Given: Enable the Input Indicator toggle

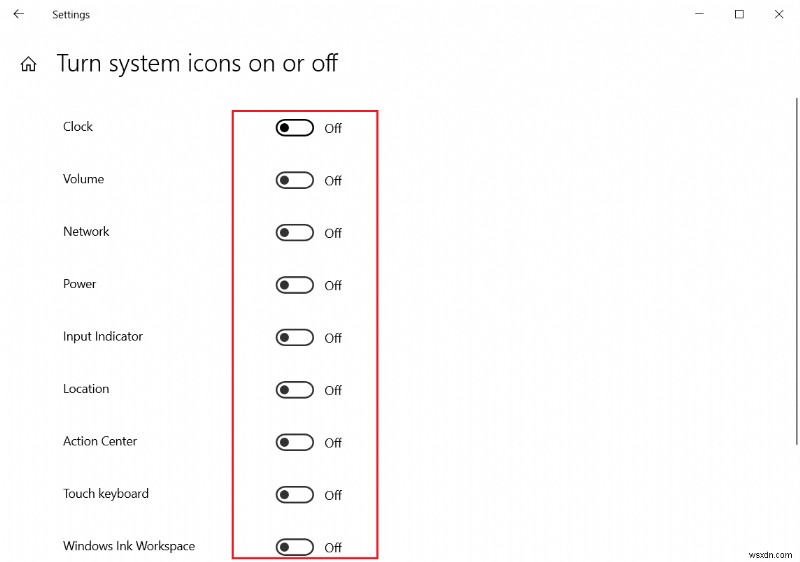Looking at the screenshot, I should (x=295, y=338).
